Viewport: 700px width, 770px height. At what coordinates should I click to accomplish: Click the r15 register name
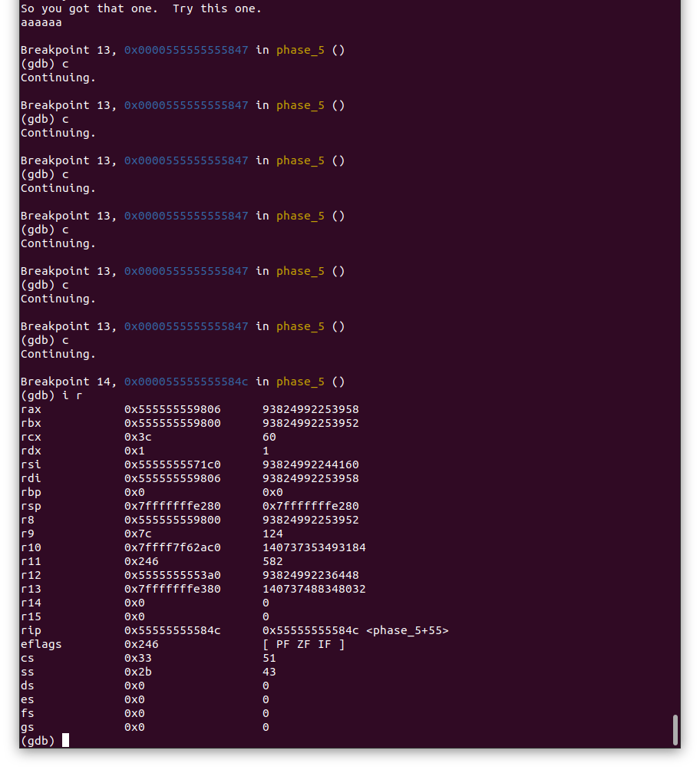[31, 616]
